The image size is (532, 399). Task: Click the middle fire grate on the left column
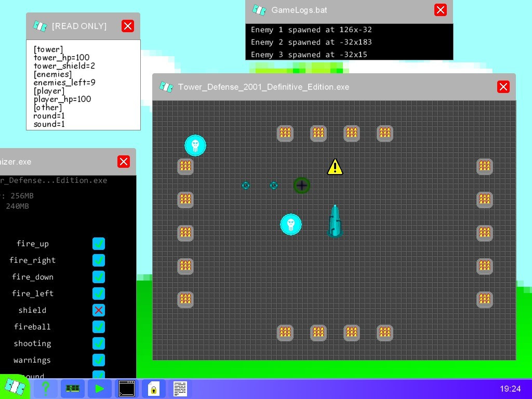coord(185,233)
